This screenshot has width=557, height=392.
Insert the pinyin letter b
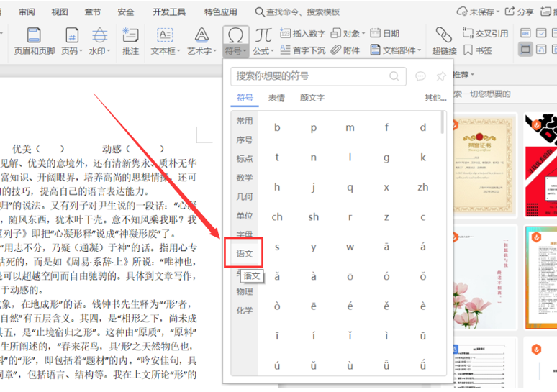277,127
